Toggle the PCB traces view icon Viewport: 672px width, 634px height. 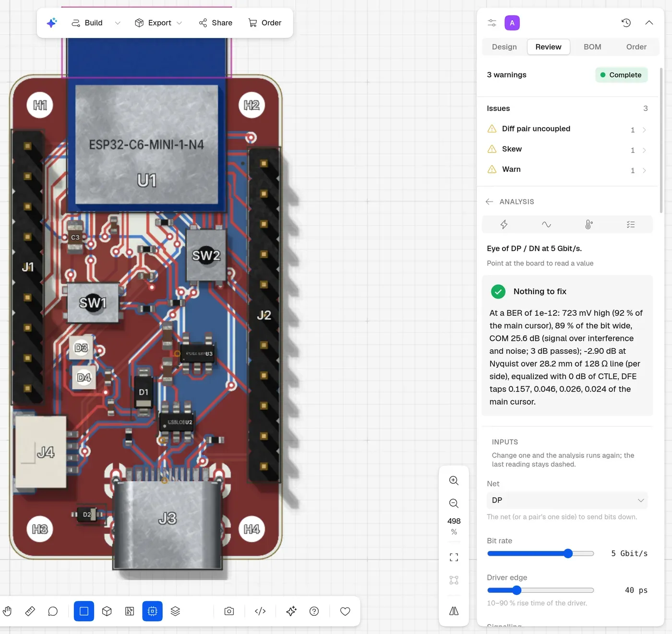[130, 611]
